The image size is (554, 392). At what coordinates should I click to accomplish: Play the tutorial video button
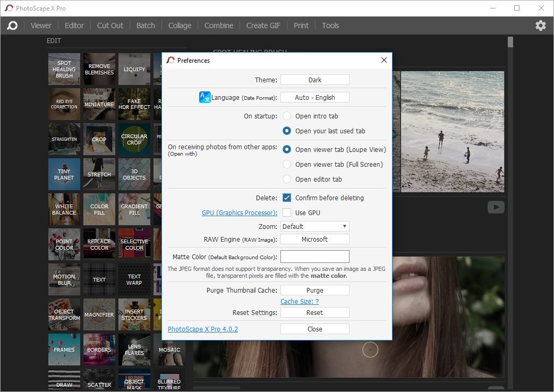click(x=496, y=207)
